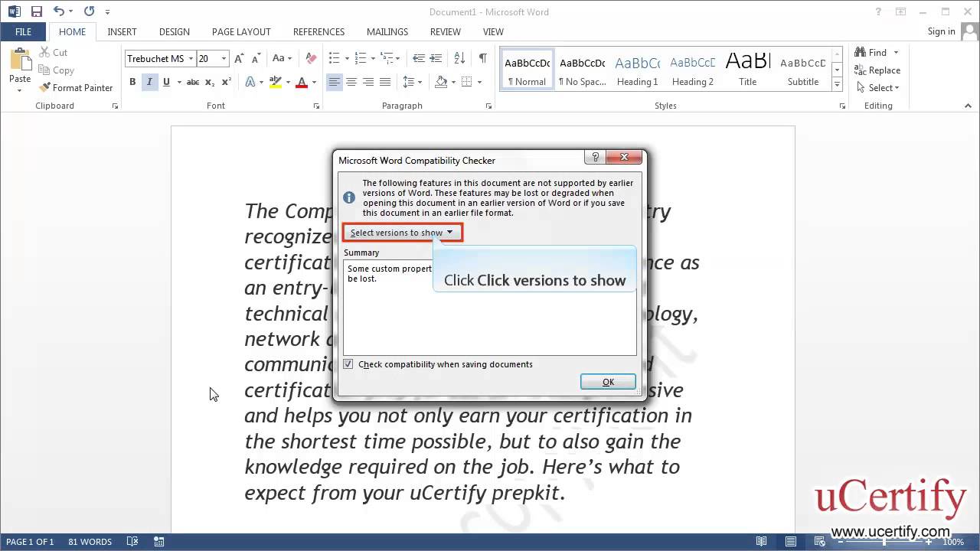Open the font name dropdown

191,58
